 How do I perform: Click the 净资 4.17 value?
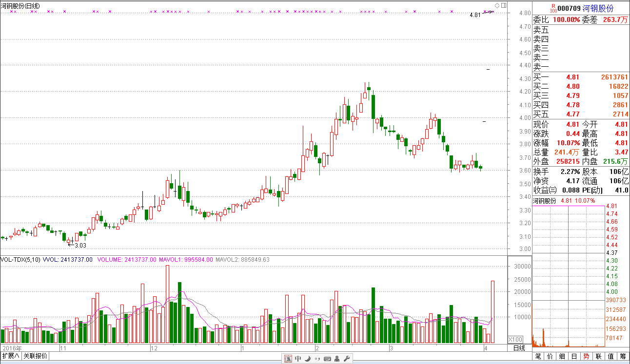point(572,181)
